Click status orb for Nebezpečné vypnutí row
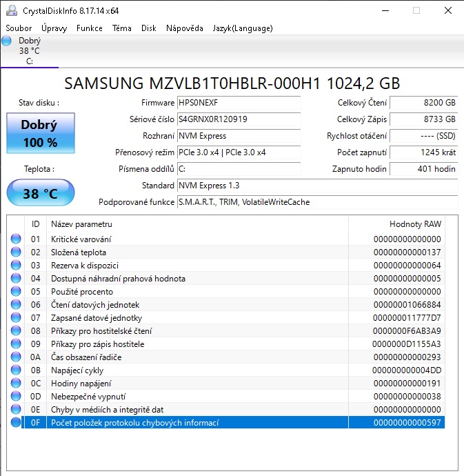Viewport: 464px width, 476px height. coord(16,397)
